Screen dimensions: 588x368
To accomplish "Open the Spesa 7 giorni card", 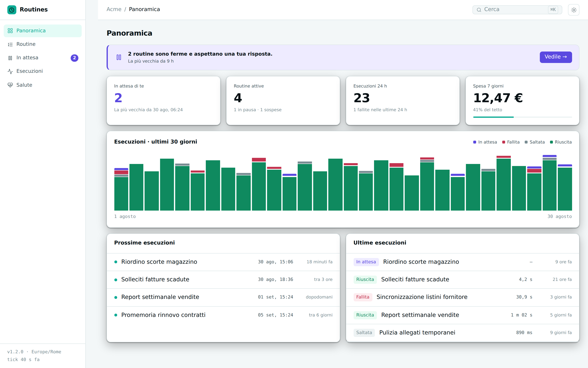I will pos(522,101).
